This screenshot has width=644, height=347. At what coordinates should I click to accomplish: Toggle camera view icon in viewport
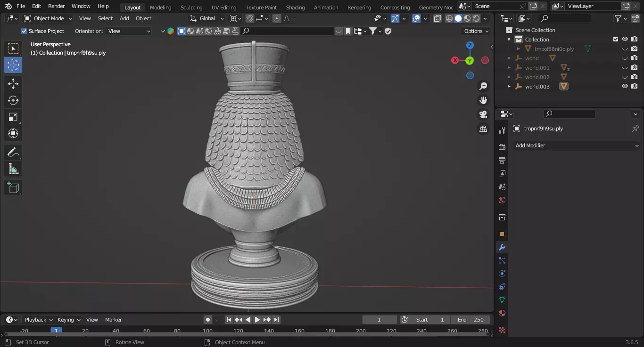(x=483, y=114)
